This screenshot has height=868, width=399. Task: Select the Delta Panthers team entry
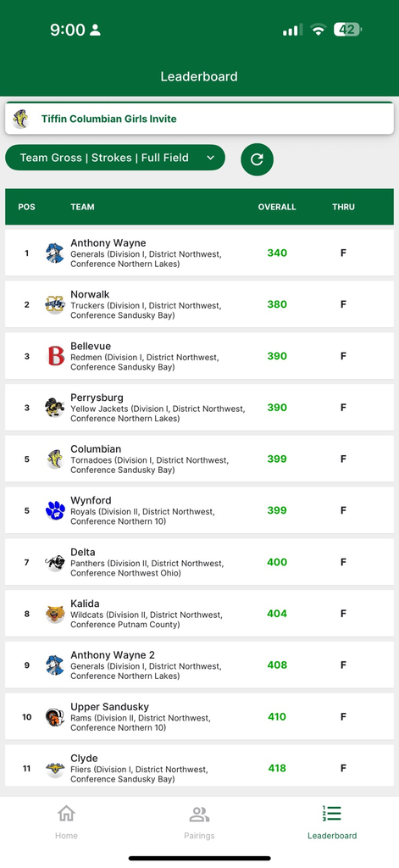[199, 562]
